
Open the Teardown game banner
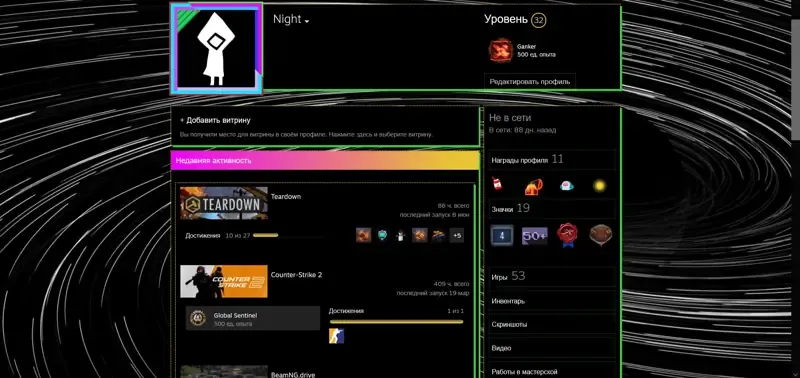tap(223, 203)
